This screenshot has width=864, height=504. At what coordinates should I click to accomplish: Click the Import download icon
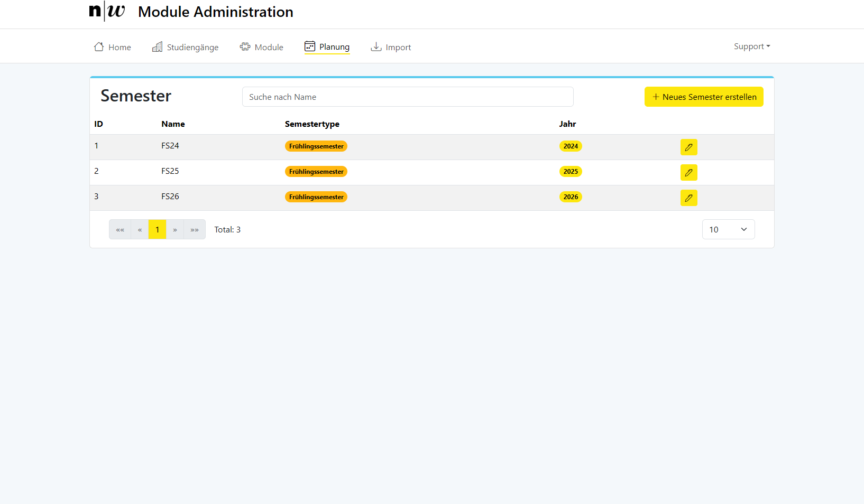click(376, 47)
